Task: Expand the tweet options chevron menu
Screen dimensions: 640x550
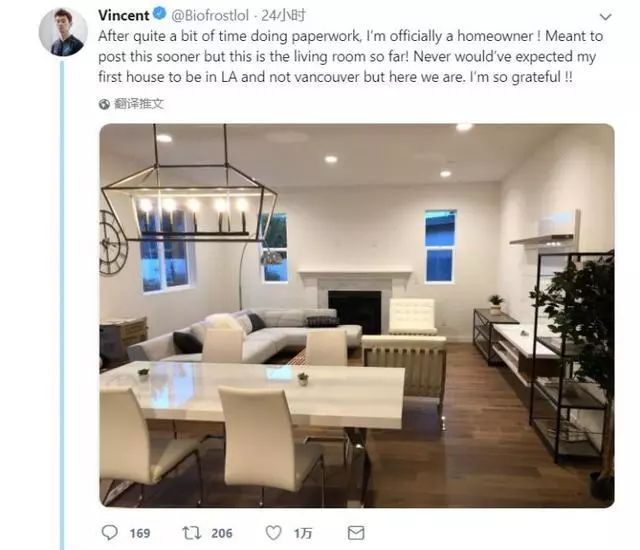Action: pos(605,17)
